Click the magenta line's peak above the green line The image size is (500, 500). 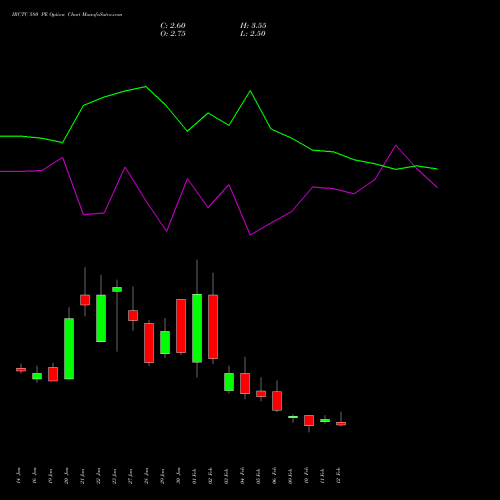396,145
